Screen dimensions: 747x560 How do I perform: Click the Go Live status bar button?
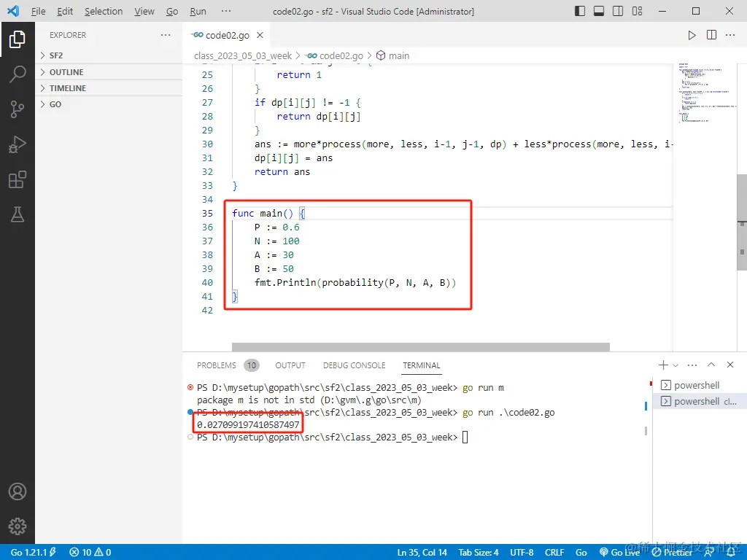tap(619, 553)
